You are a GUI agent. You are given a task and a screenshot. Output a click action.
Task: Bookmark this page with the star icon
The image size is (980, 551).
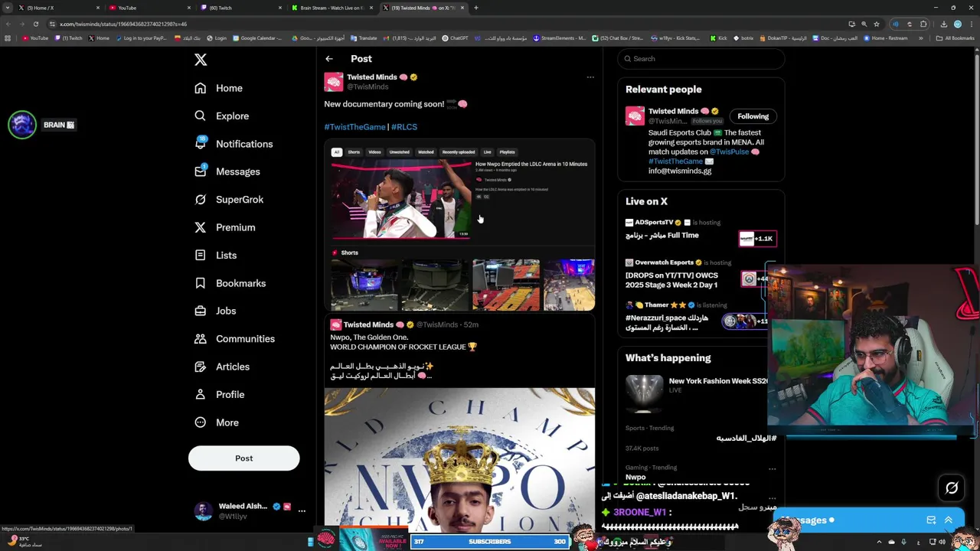coord(877,24)
